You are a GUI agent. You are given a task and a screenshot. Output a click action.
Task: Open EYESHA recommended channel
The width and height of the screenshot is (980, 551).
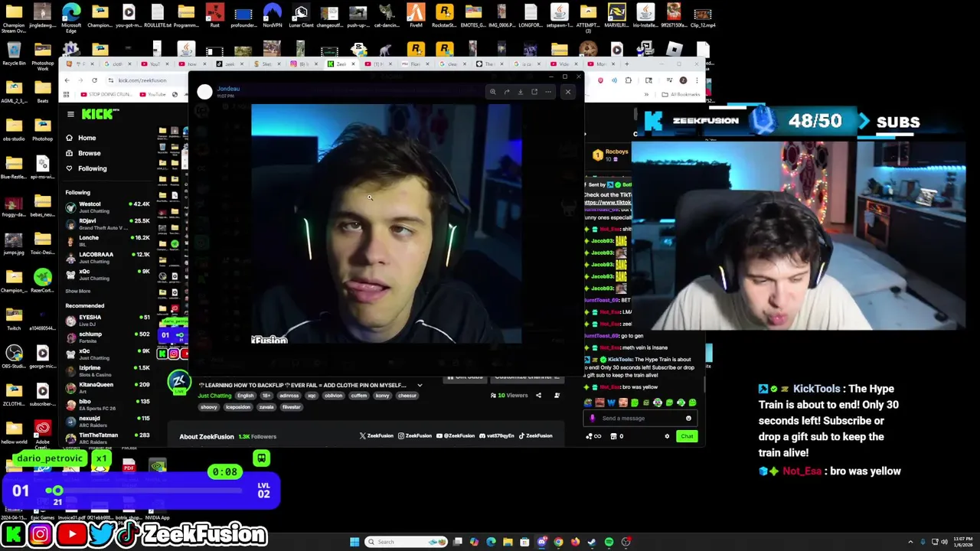tap(108, 320)
